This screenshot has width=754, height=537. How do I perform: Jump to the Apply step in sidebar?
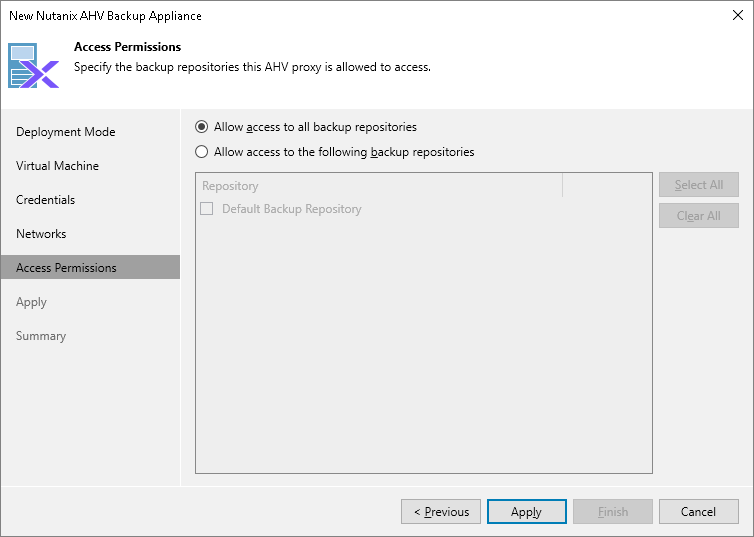pos(32,302)
